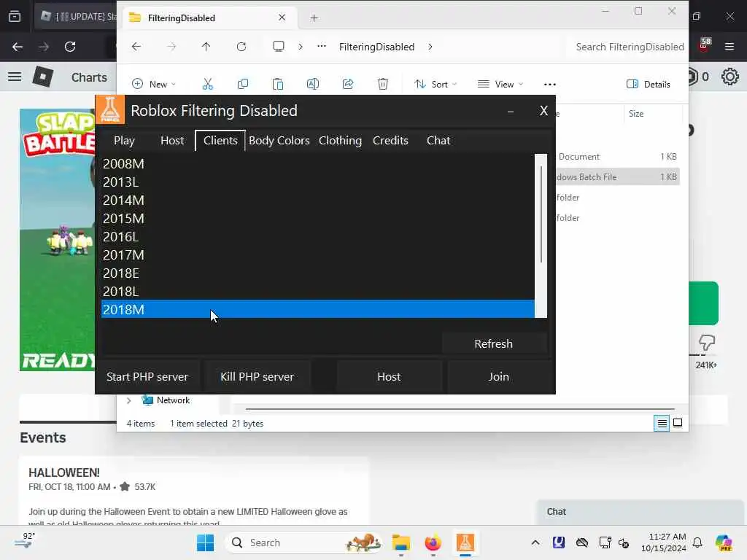Click the bottom Host button

389,377
